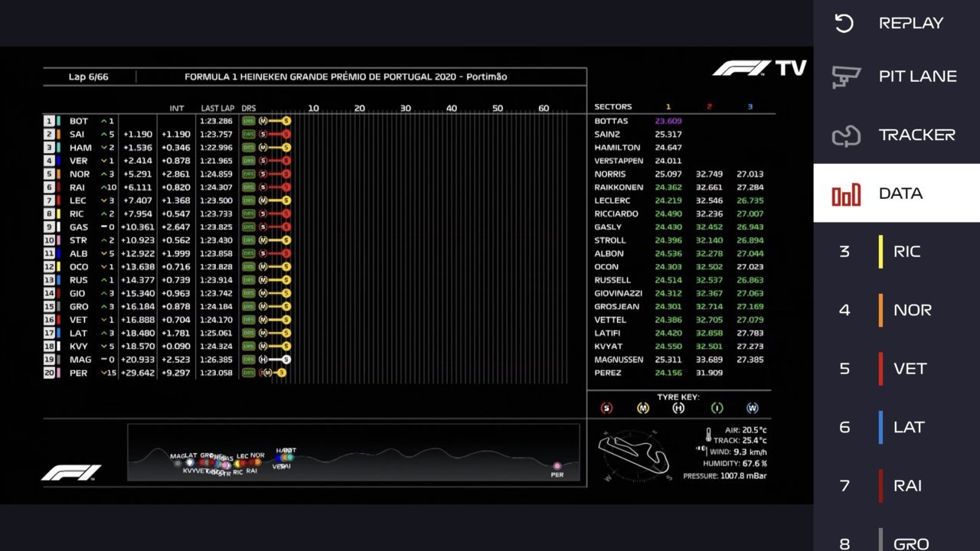
Task: Click Magnussen sector 2 time 33.689
Action: pyautogui.click(x=709, y=360)
